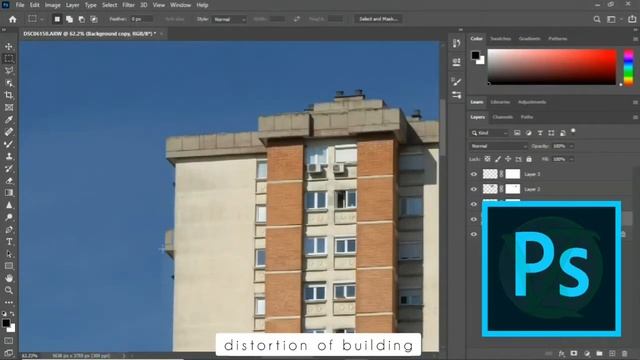
Task: Select the Move tool
Action: [x=9, y=46]
